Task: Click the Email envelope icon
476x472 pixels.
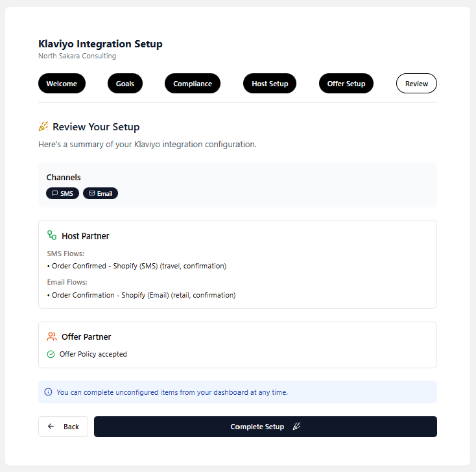Action: point(91,193)
